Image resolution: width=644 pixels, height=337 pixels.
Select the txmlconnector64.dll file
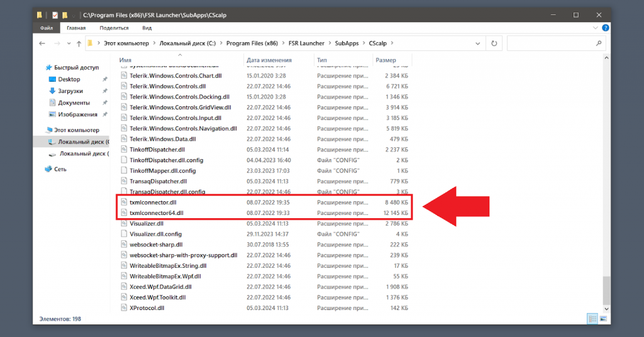pyautogui.click(x=156, y=213)
